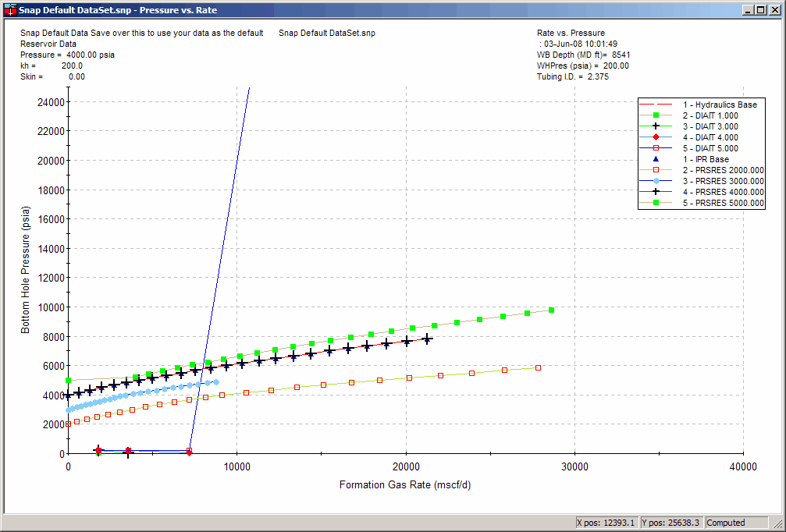Click the red diamond symbol for DIAIT 4.000
The height and width of the screenshot is (532, 786).
click(656, 137)
